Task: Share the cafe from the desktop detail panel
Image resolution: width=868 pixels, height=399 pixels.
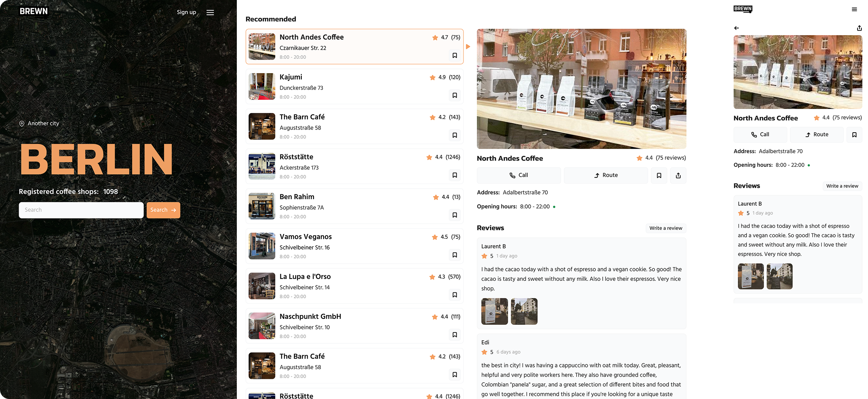Action: point(678,175)
